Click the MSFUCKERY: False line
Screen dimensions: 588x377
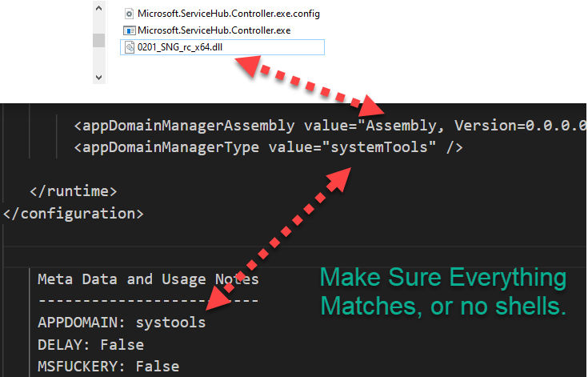tap(108, 366)
